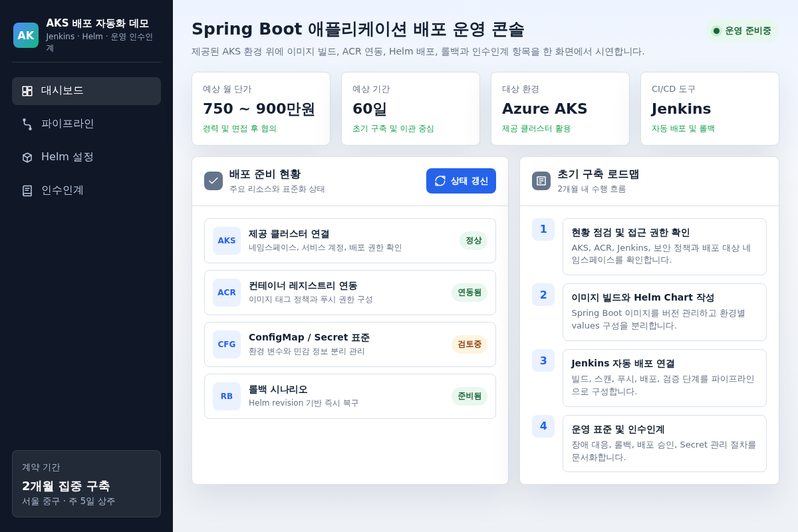Click the roadmap list icon beside 초기 구축 로드맵
Viewport: 798px width, 532px height.
coord(541,181)
